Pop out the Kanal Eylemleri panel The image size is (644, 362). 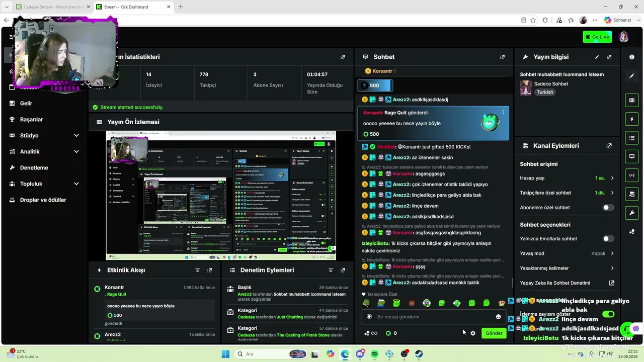pos(609,146)
